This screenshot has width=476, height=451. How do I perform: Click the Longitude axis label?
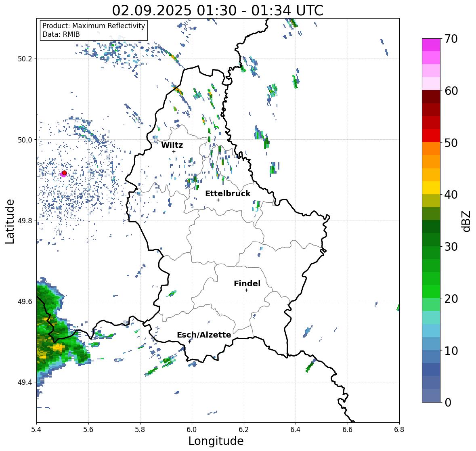click(x=216, y=441)
